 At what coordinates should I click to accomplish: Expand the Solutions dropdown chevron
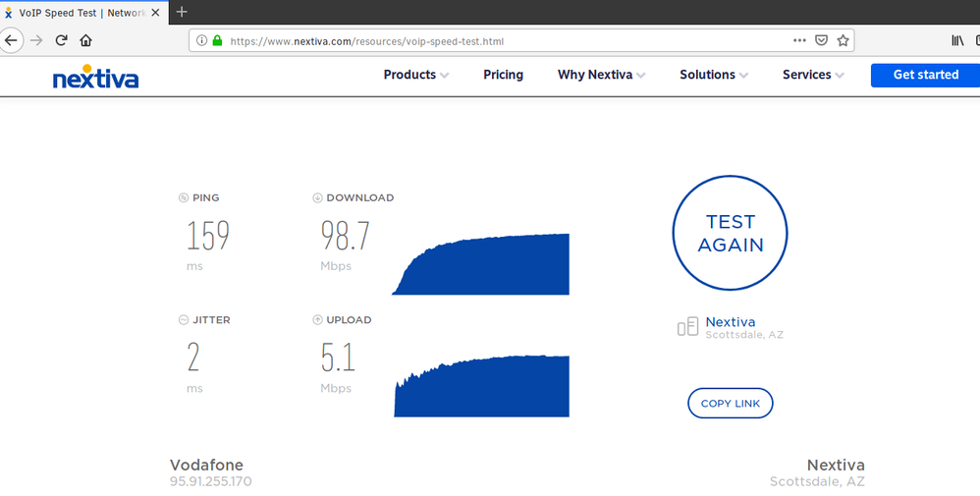point(743,75)
